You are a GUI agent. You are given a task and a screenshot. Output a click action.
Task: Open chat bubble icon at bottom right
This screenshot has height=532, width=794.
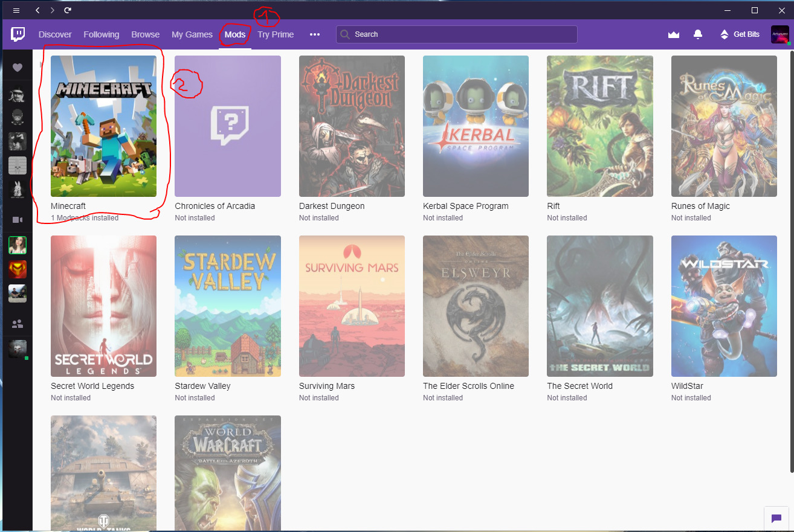coord(776,518)
